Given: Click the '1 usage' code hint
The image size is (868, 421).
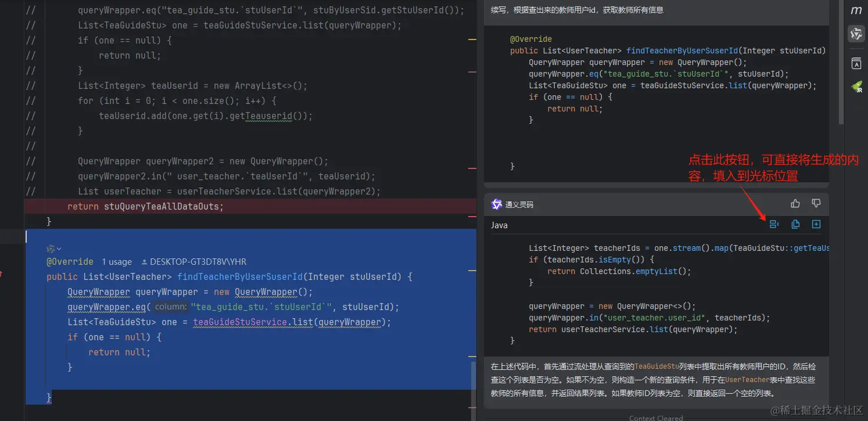Looking at the screenshot, I should click(x=117, y=262).
